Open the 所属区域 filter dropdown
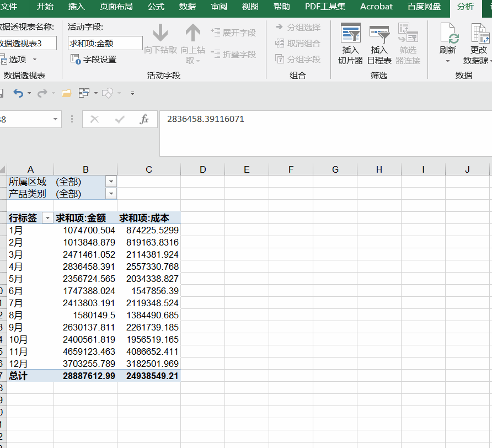Screen dimensions: 492x448 111,182
